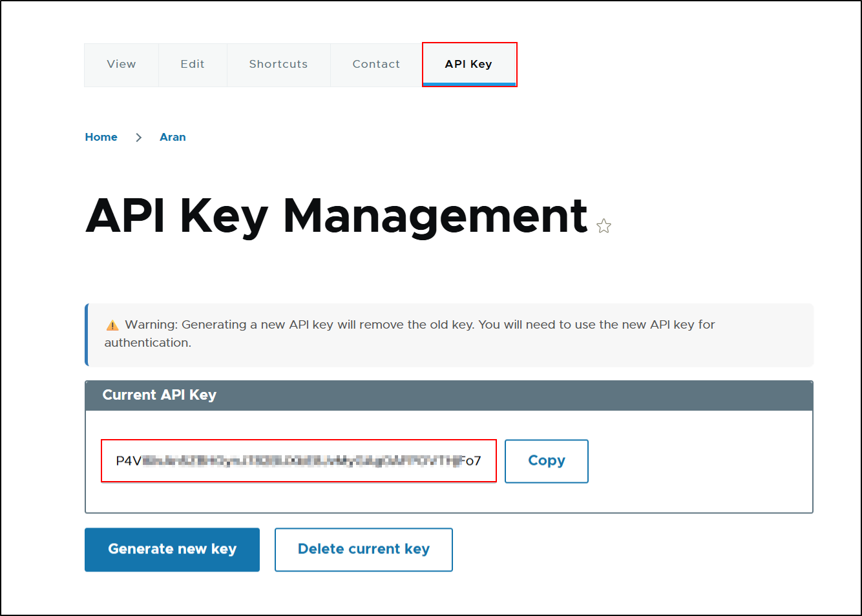Open the Edit tab
862x616 pixels.
click(x=192, y=64)
